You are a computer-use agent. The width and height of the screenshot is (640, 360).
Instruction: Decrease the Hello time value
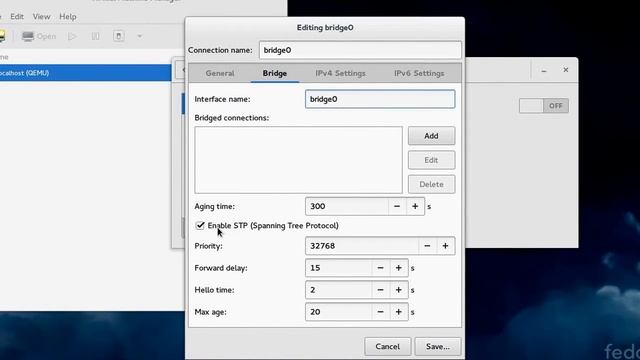380,290
